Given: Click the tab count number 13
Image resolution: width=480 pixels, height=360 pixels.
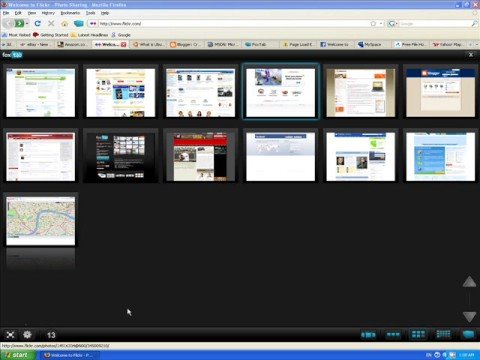Looking at the screenshot, I should click(51, 335).
